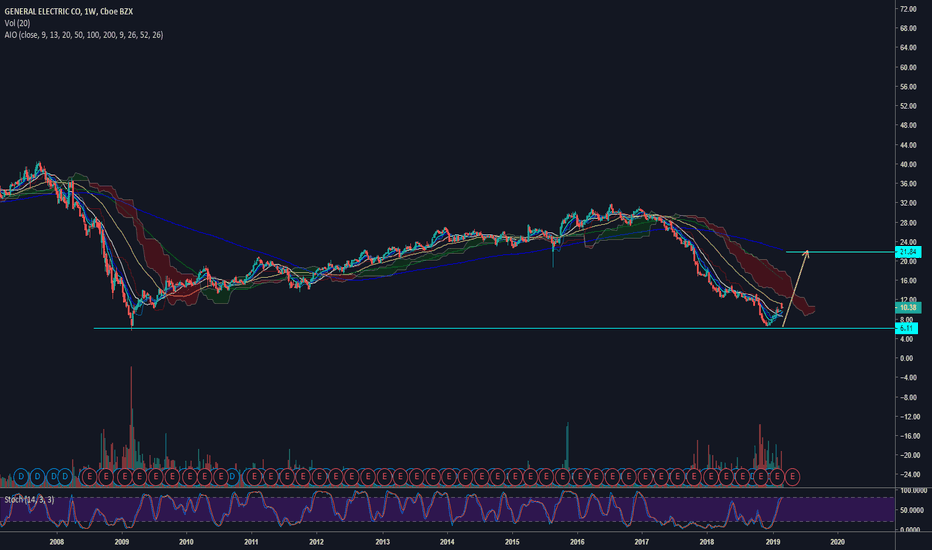932x550 pixels.
Task: Click the -12.00 price axis label
Action: [x=908, y=417]
